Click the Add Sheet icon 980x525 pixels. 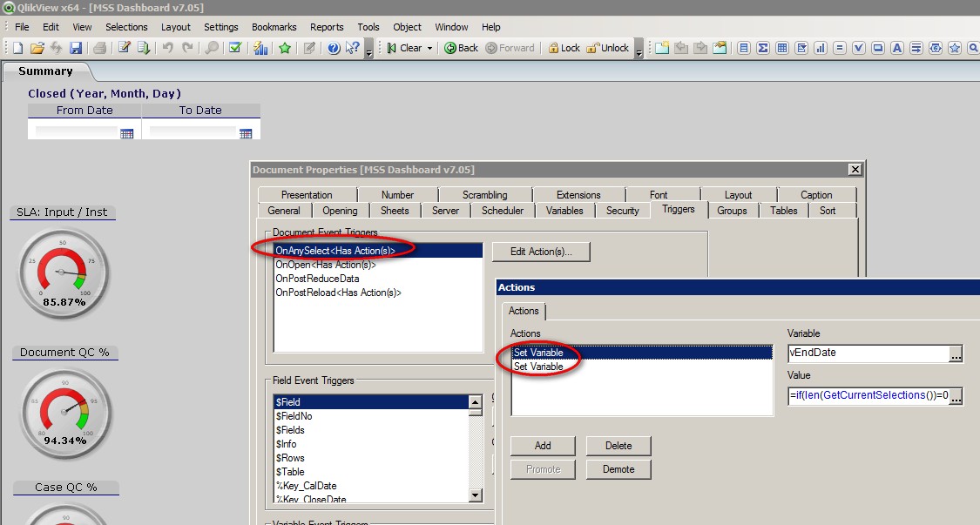[x=662, y=48]
